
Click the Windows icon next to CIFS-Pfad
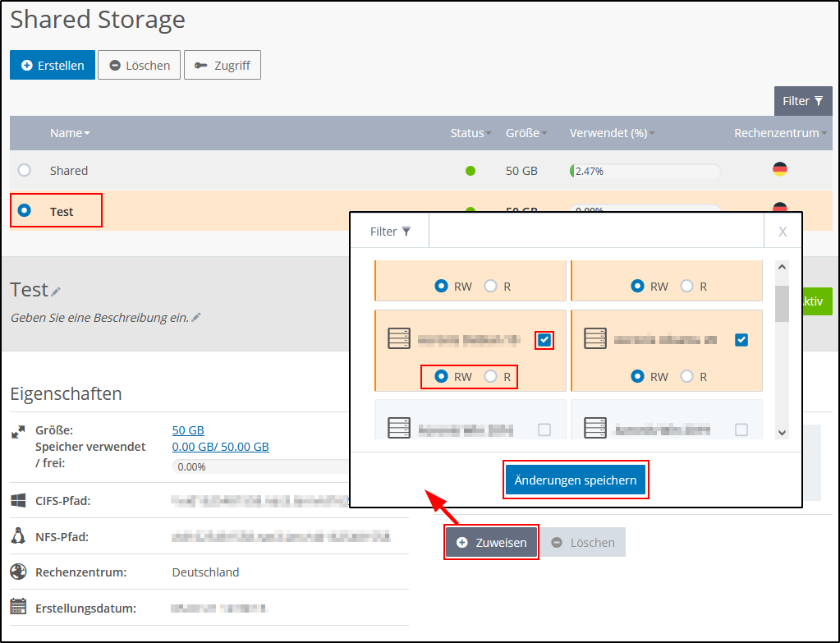(18, 500)
